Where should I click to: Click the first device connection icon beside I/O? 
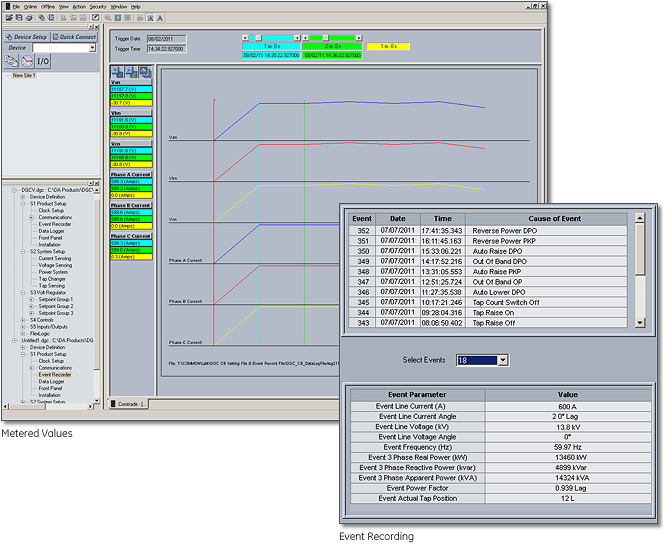[11, 61]
